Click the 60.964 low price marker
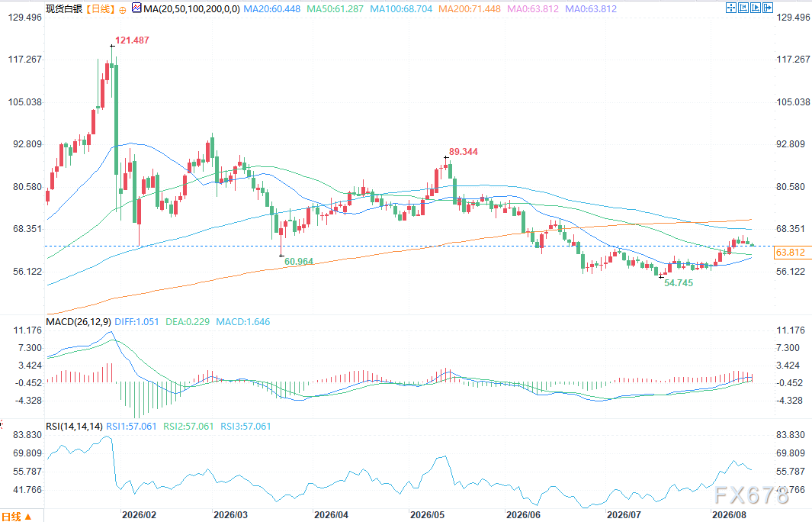Image resolution: width=812 pixels, height=522 pixels. coord(299,262)
